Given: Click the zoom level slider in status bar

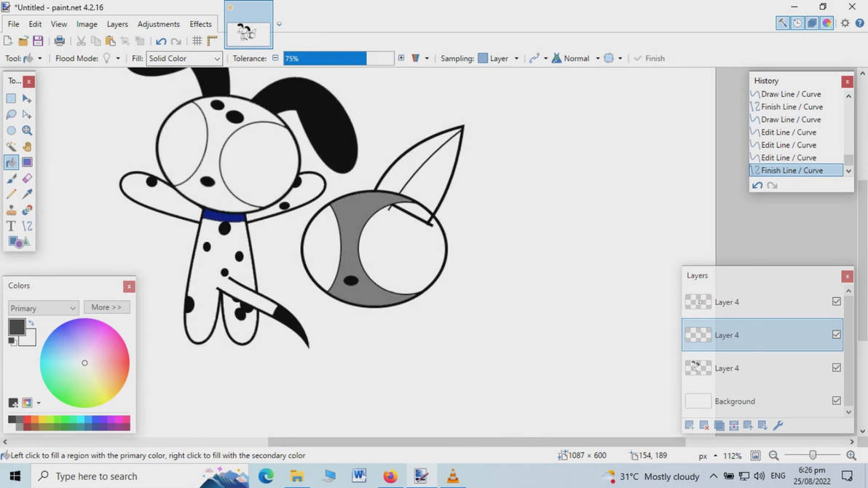Looking at the screenshot, I should tap(813, 455).
